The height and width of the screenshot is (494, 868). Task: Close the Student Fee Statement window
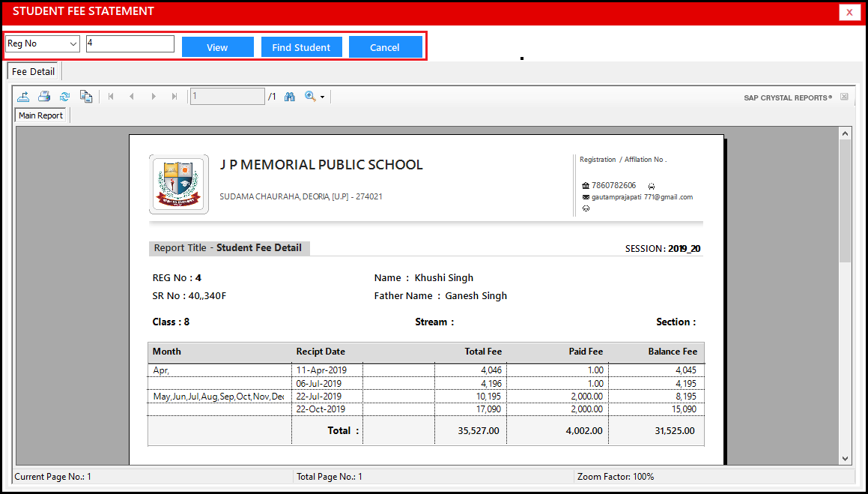[x=849, y=12]
